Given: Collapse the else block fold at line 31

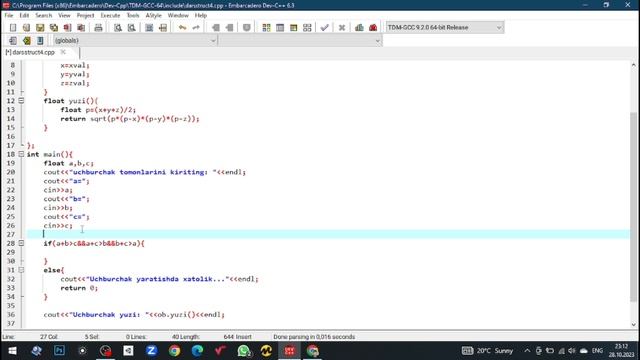Looking at the screenshot, I should [21, 270].
